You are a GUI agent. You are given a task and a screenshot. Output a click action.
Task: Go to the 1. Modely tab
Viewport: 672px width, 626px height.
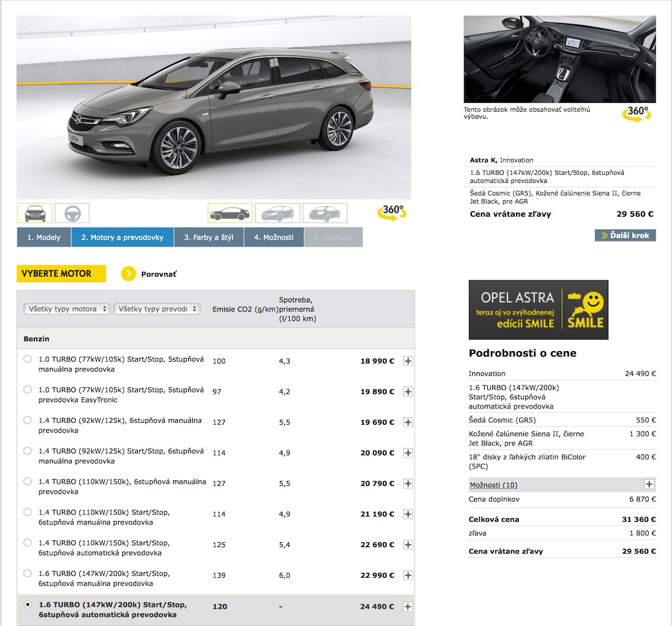pyautogui.click(x=44, y=237)
